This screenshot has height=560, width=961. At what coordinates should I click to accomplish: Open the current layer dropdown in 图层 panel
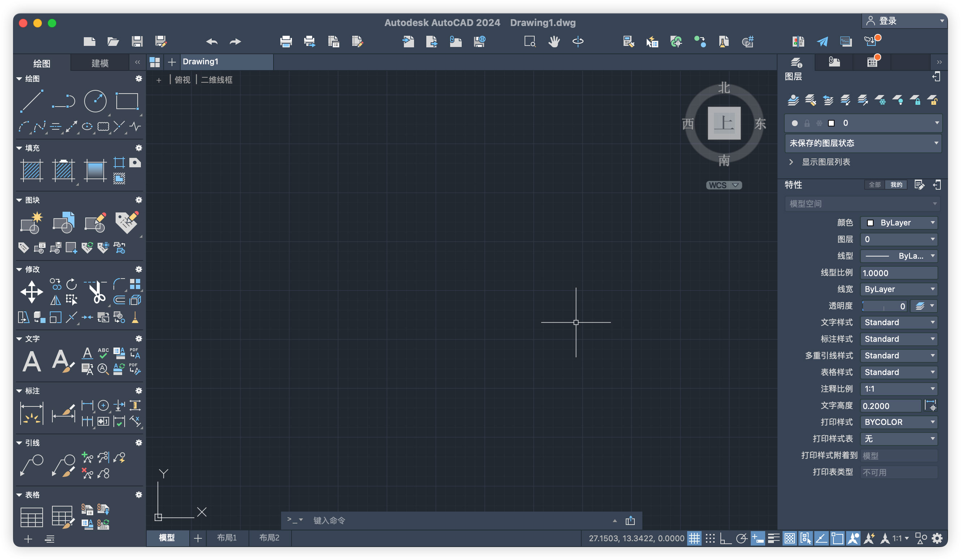pyautogui.click(x=863, y=123)
